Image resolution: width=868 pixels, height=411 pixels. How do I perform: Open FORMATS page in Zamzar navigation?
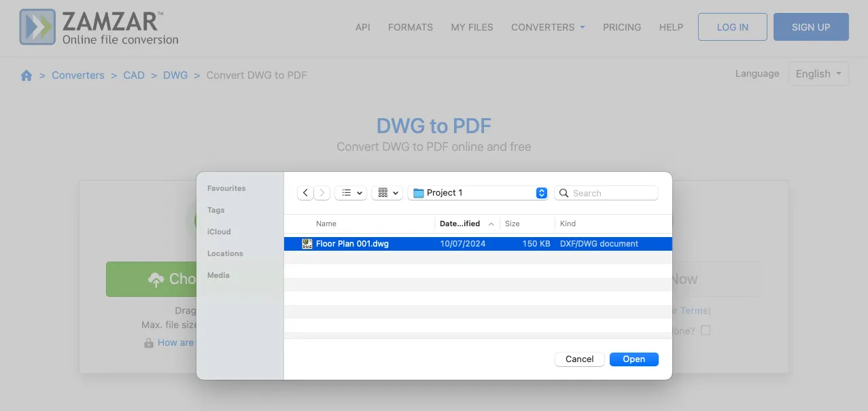pyautogui.click(x=411, y=27)
